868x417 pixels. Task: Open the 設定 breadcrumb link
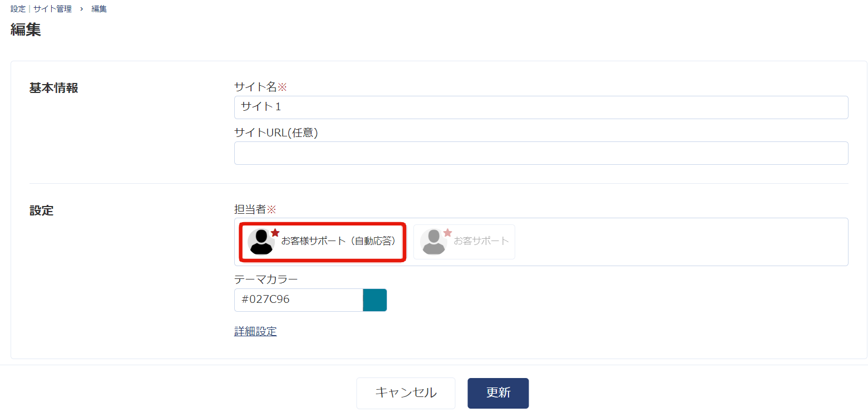18,9
